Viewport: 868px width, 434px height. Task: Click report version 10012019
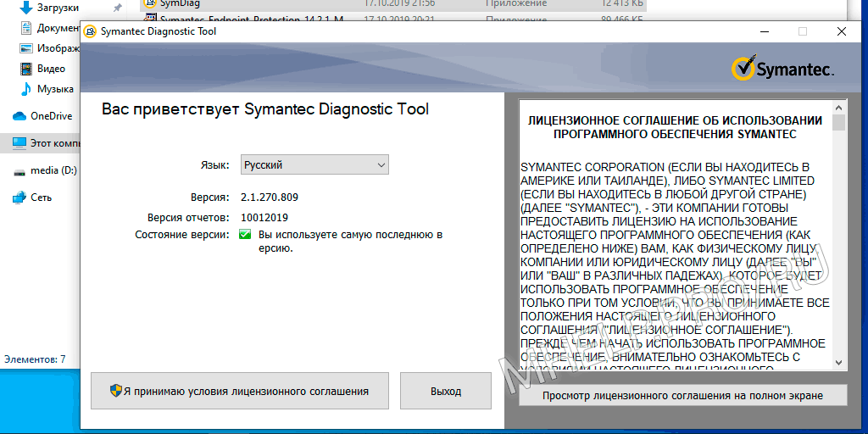264,218
